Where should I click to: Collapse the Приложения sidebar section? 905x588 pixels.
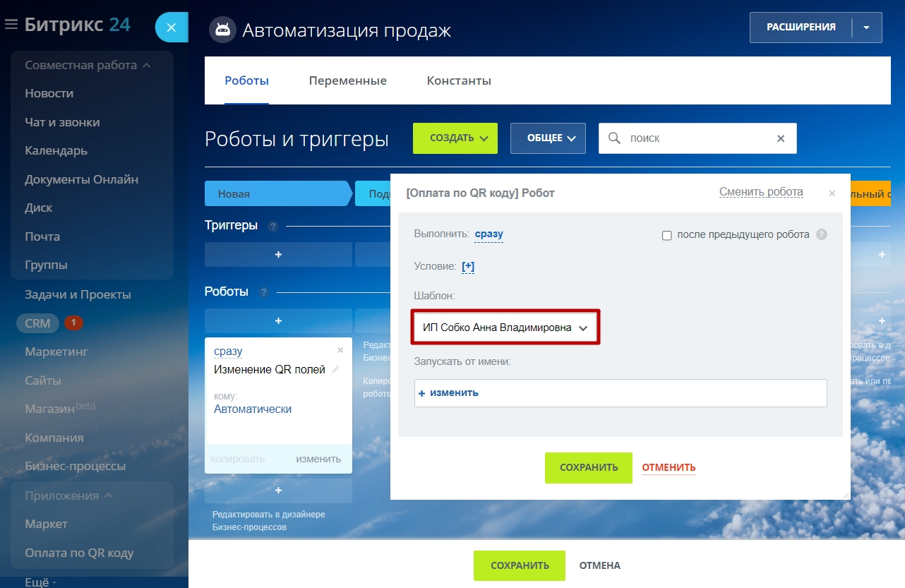pos(69,496)
